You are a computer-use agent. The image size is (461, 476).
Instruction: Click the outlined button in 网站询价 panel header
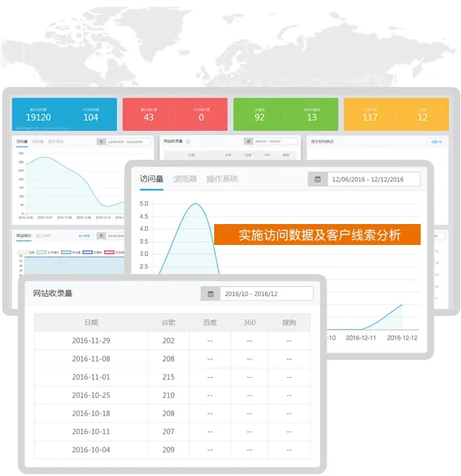83,236
